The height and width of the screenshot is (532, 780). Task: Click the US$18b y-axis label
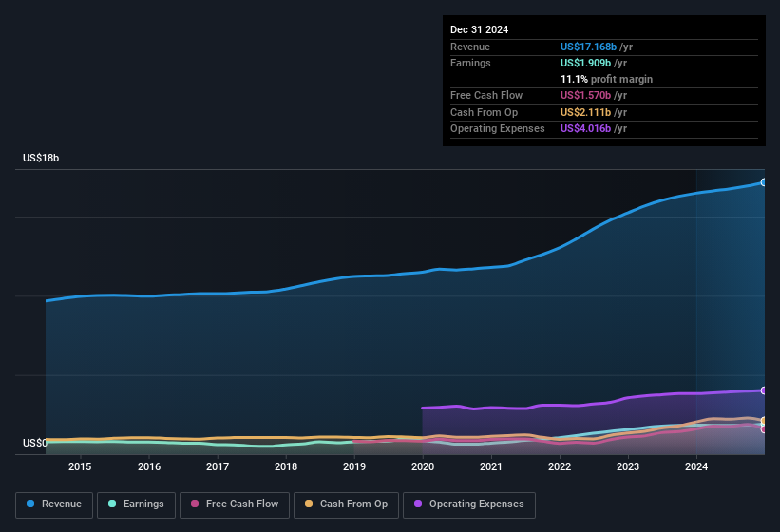41,158
